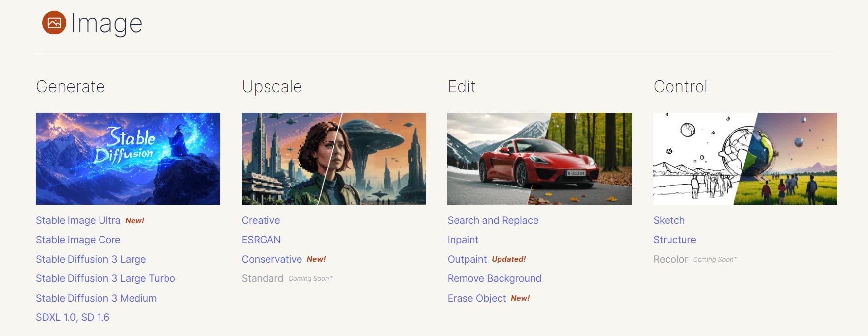Select Stable Diffusion 3 Large
868x336 pixels.
click(x=91, y=259)
